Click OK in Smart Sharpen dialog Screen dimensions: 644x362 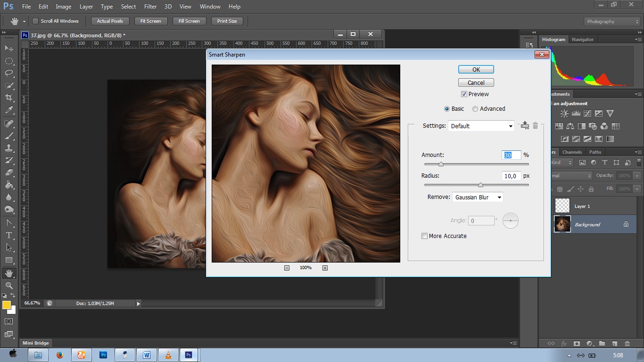pos(476,69)
